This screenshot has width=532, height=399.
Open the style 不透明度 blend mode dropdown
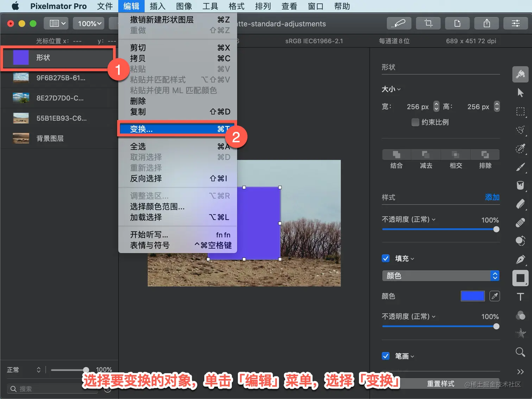pos(409,219)
